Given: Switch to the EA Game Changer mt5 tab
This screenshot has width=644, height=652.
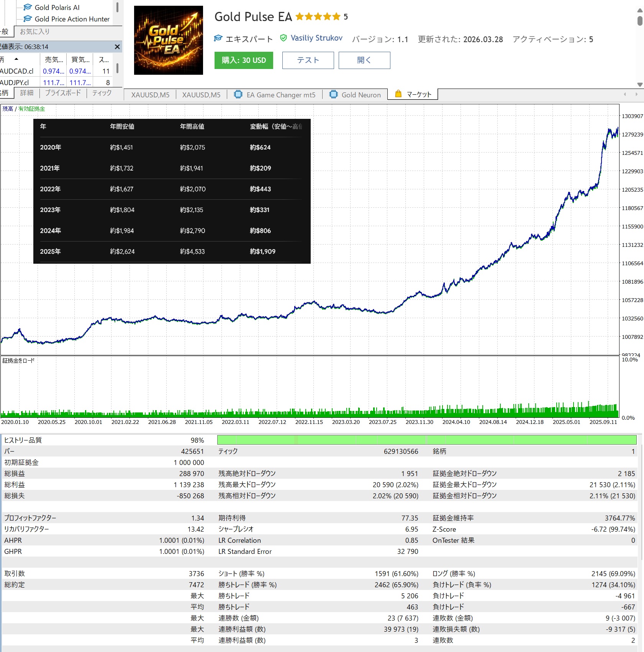Looking at the screenshot, I should click(275, 95).
